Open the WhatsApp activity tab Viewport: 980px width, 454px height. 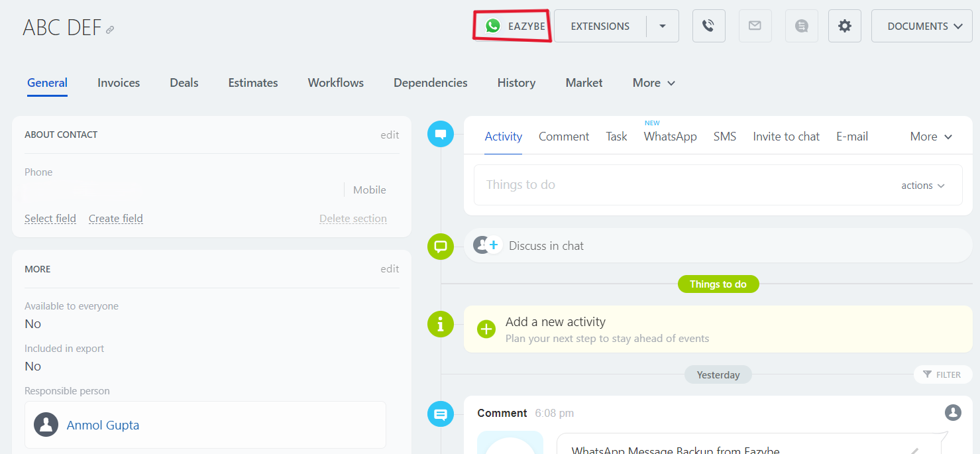point(670,137)
